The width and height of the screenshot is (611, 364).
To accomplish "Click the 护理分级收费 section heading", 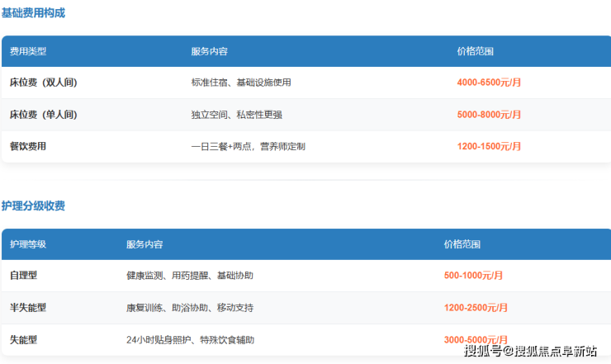I will (33, 206).
